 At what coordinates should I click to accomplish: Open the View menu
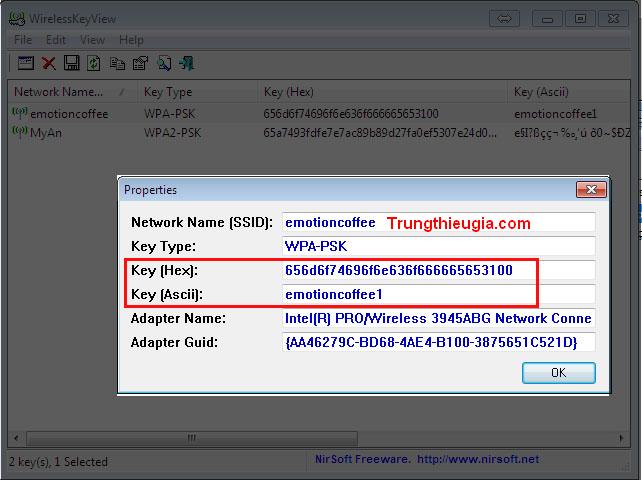[92, 40]
